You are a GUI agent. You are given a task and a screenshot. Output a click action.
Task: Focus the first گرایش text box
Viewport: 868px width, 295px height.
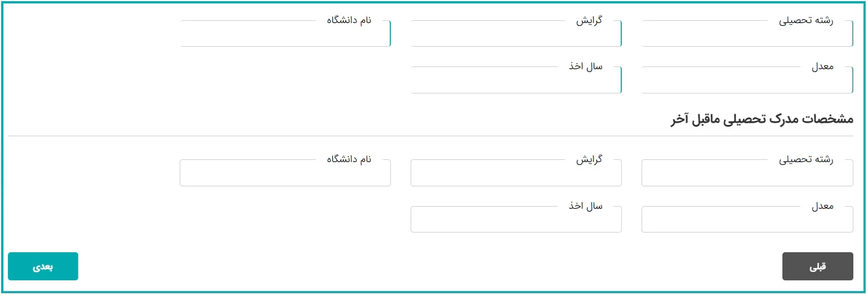coord(516,35)
